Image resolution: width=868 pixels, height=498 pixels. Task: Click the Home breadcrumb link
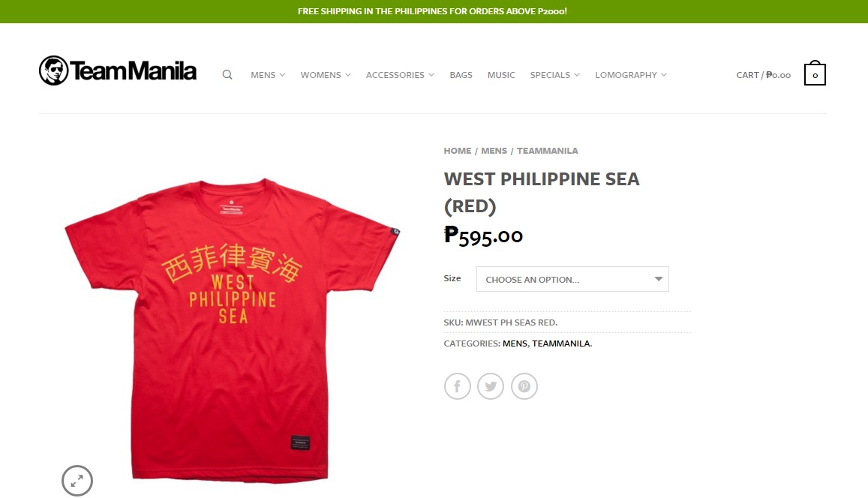(x=457, y=151)
